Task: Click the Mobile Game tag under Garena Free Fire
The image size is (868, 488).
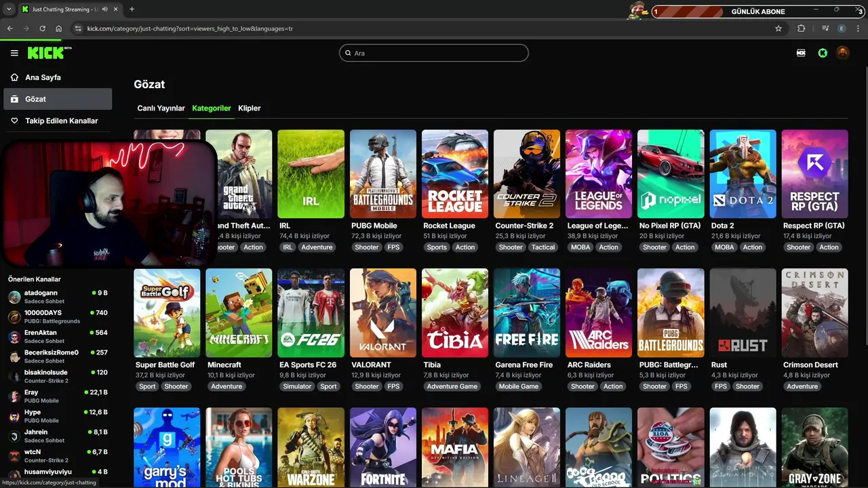Action: click(x=519, y=386)
